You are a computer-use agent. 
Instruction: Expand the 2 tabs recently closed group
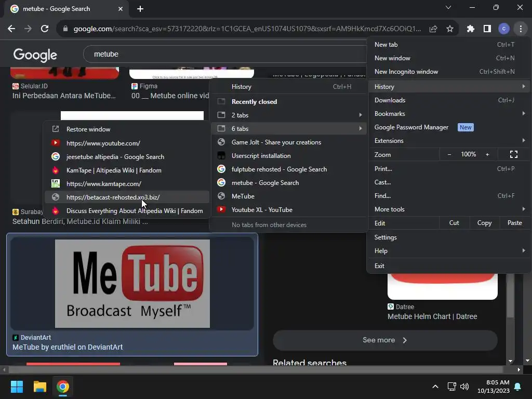coord(289,115)
